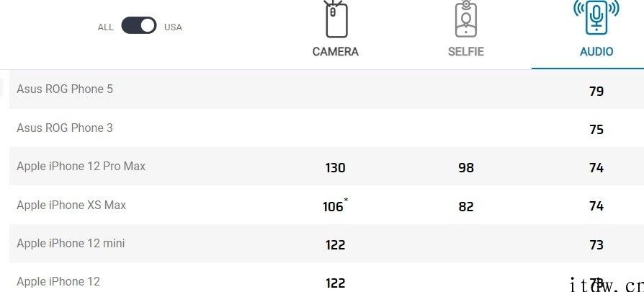This screenshot has height=292, width=644.
Task: Click the Selfie phone icon
Action: point(466,19)
